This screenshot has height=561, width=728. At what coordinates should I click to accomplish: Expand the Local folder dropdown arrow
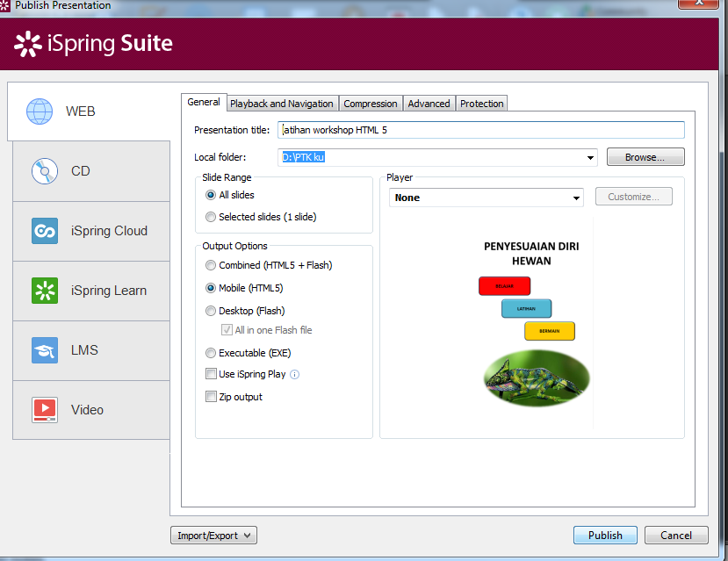(590, 158)
